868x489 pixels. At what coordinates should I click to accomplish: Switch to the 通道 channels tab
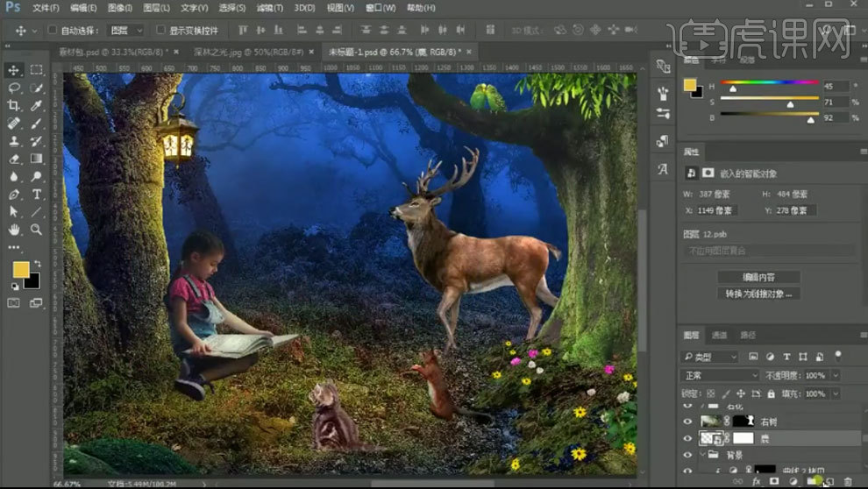point(719,336)
